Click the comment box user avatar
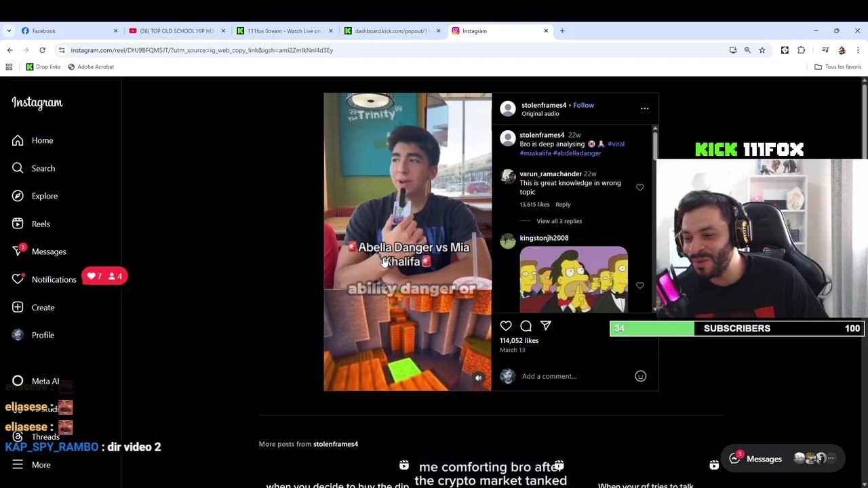The image size is (868, 488). [507, 376]
